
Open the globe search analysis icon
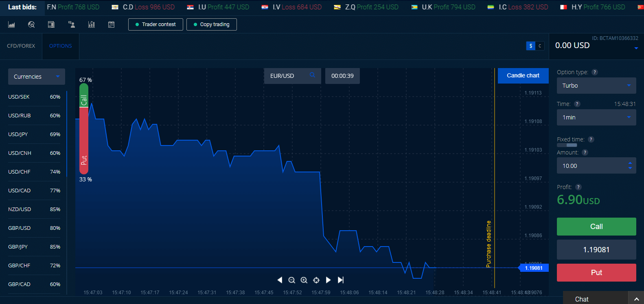click(x=31, y=24)
